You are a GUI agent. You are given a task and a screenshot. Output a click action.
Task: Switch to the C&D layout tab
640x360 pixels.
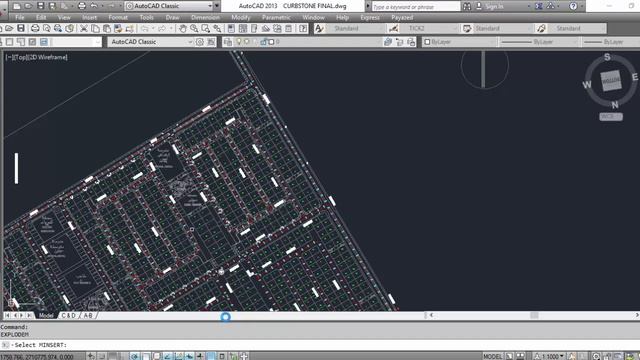[x=68, y=316]
